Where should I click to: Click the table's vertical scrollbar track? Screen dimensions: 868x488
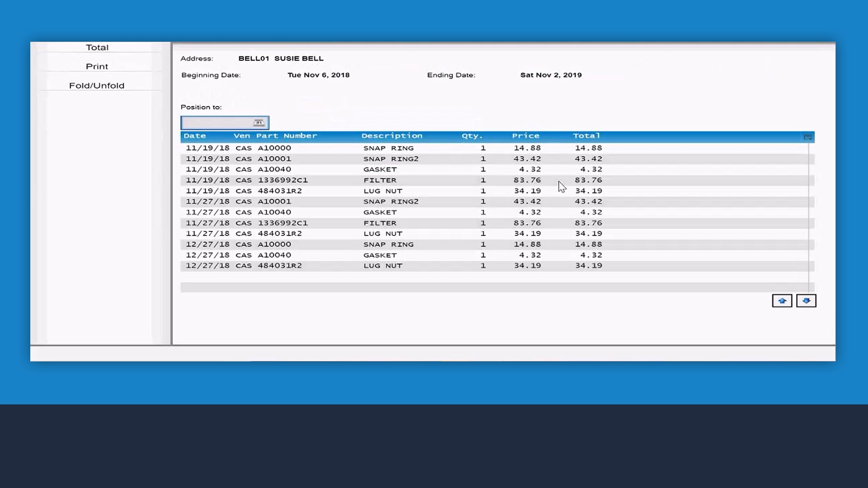[x=811, y=212]
